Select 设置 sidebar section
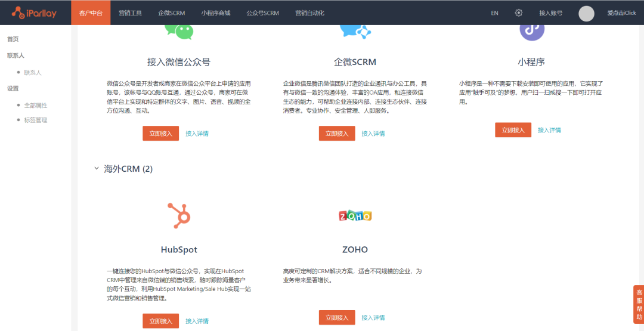644x331 pixels. [x=13, y=88]
